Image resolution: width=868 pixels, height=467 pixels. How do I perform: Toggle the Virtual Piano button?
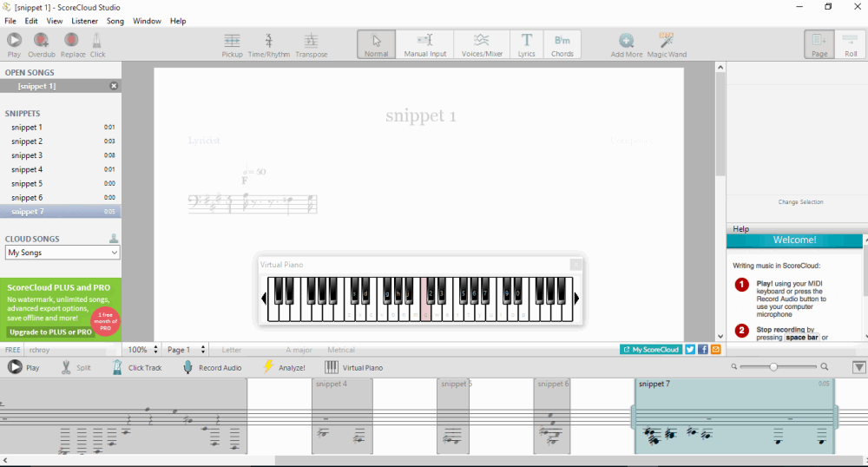coord(354,367)
